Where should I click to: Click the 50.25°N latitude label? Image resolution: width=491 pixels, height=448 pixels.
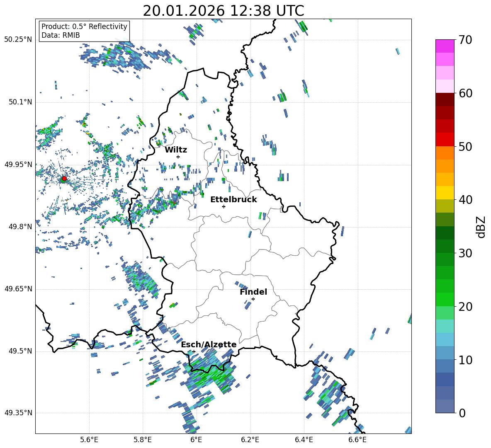click(x=18, y=40)
